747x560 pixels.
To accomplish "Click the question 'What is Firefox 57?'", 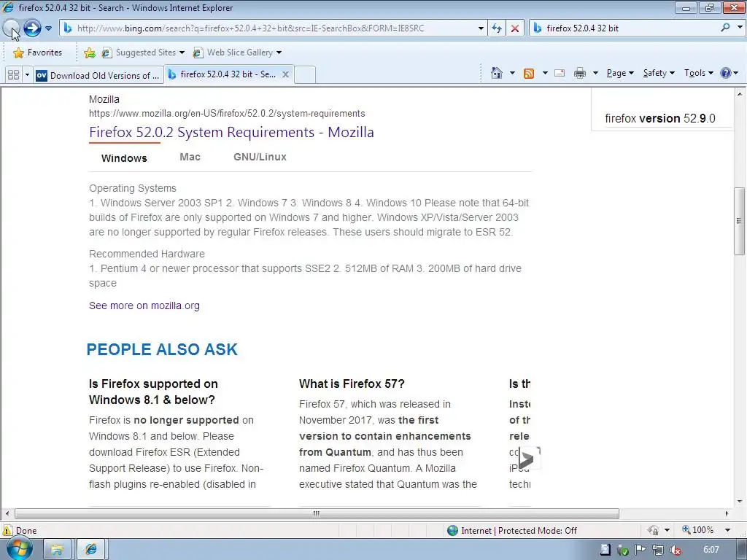I will tap(352, 384).
